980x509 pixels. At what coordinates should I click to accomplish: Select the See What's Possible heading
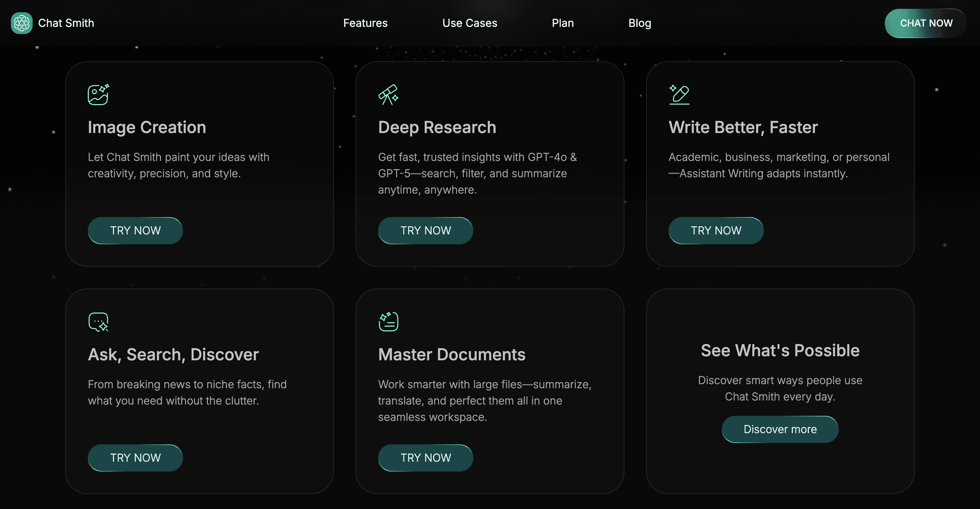tap(780, 350)
